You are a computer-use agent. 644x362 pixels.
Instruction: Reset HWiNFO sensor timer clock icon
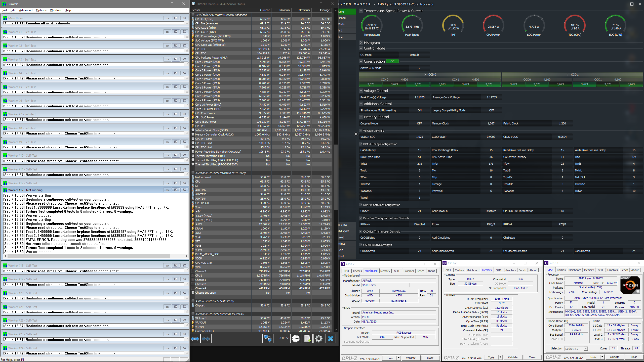296,339
